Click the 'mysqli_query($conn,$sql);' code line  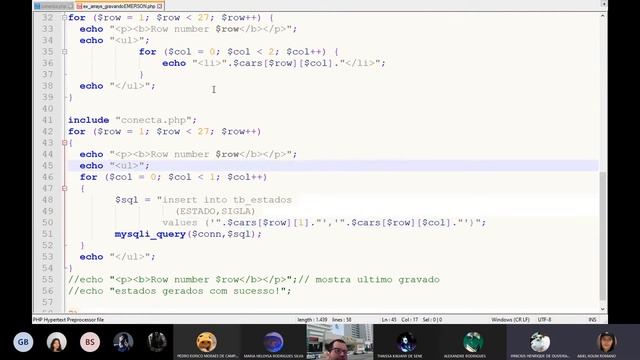pyautogui.click(x=188, y=234)
